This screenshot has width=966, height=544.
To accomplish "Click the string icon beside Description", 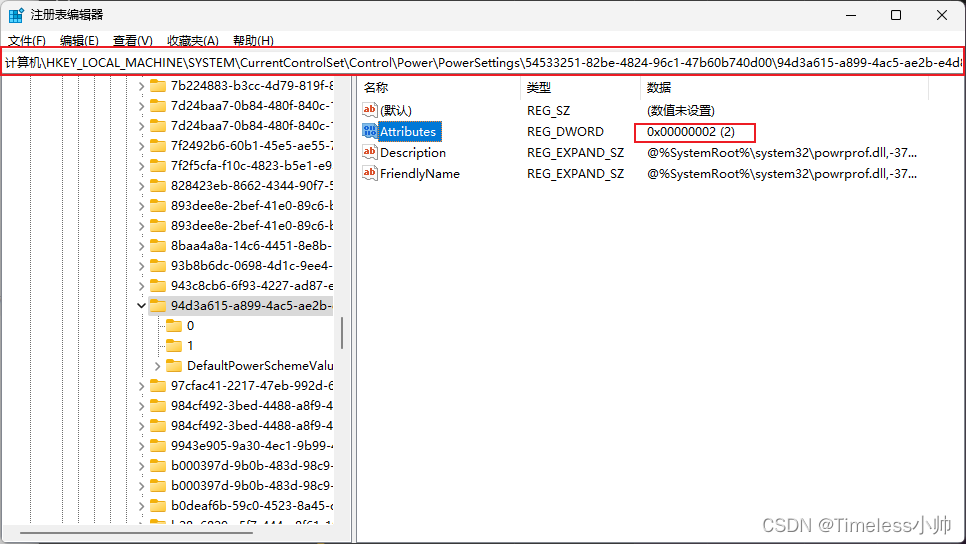I will tap(370, 152).
